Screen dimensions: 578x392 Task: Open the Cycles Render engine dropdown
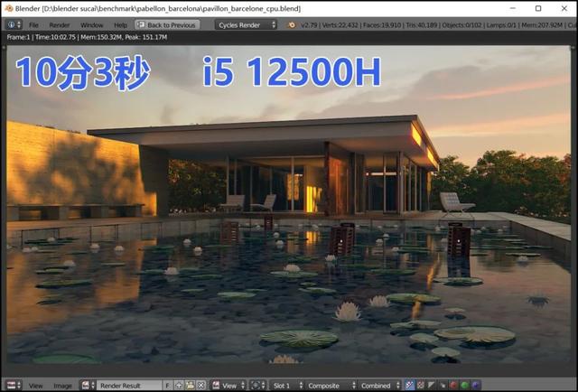(x=246, y=24)
